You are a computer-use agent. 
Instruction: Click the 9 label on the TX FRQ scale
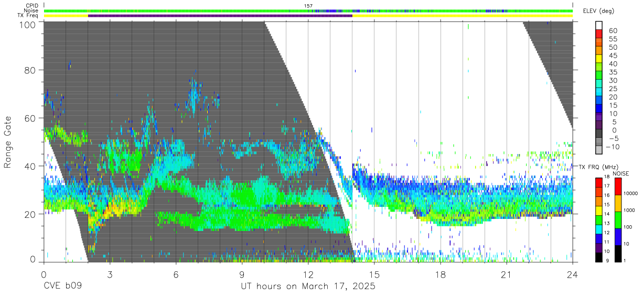(607, 260)
